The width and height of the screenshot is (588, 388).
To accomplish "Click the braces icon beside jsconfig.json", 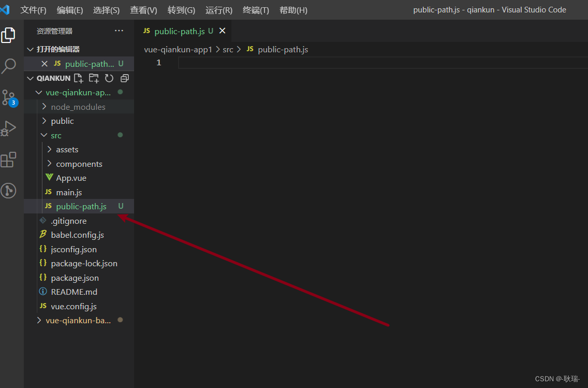I will point(43,249).
